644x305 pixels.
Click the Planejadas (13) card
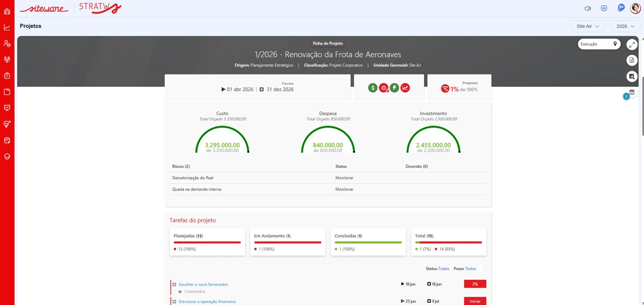point(207,242)
